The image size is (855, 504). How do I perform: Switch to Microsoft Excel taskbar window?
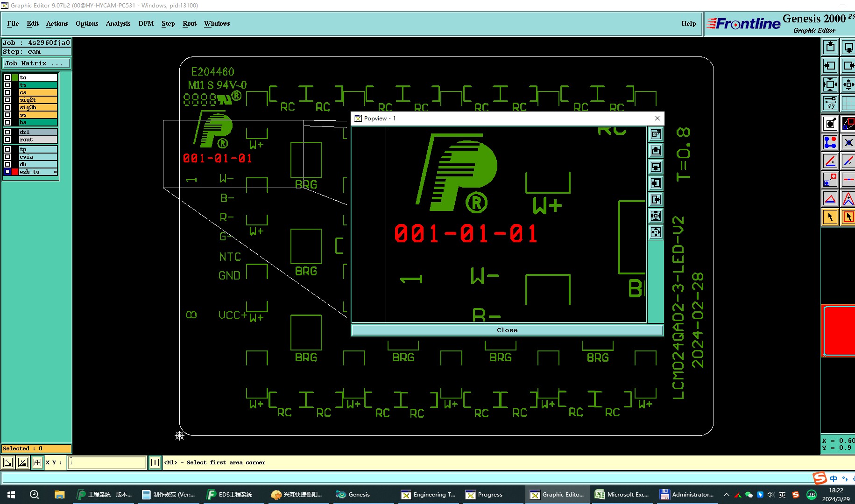click(622, 495)
